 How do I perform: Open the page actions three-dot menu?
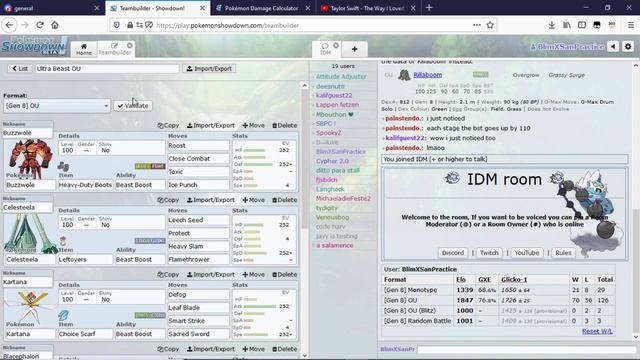(x=476, y=25)
